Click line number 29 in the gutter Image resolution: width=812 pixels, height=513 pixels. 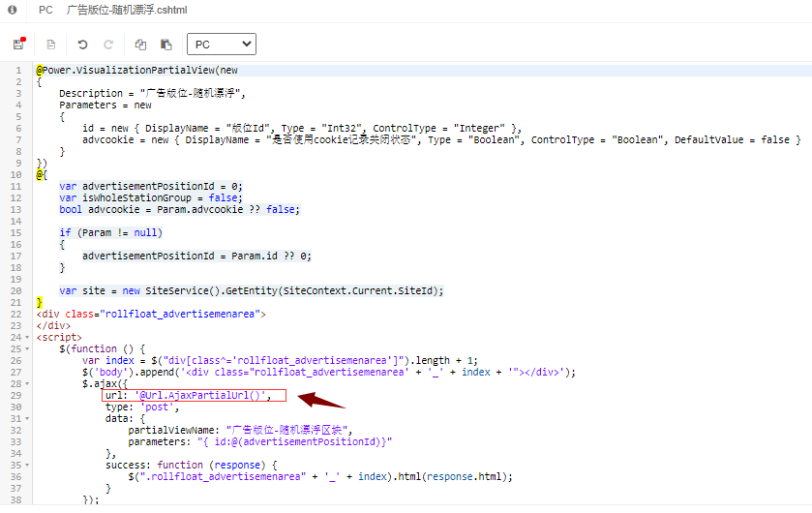coord(15,396)
